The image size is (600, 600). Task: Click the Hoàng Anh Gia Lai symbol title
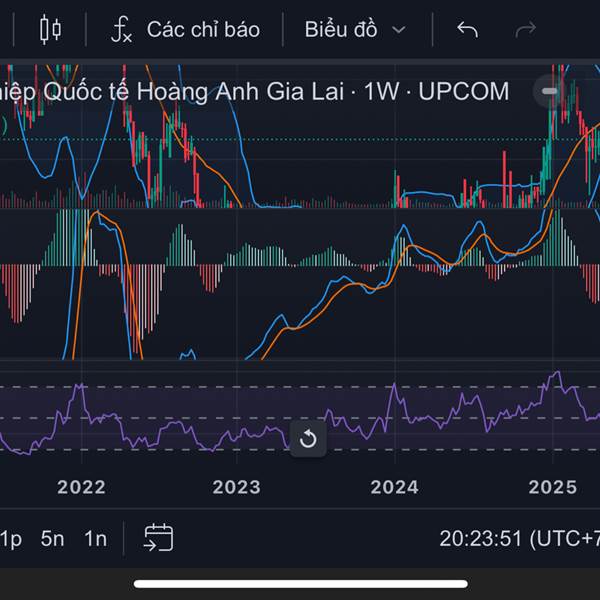tap(254, 91)
